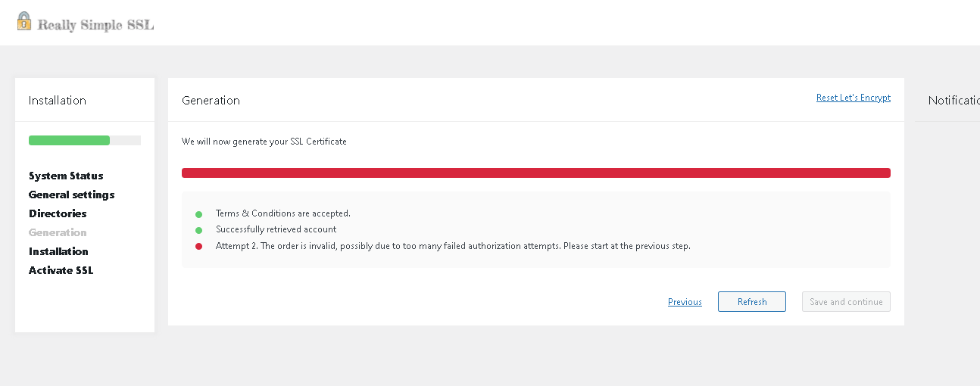Click the green installation progress bar
This screenshot has width=980, height=386.
pyautogui.click(x=70, y=140)
